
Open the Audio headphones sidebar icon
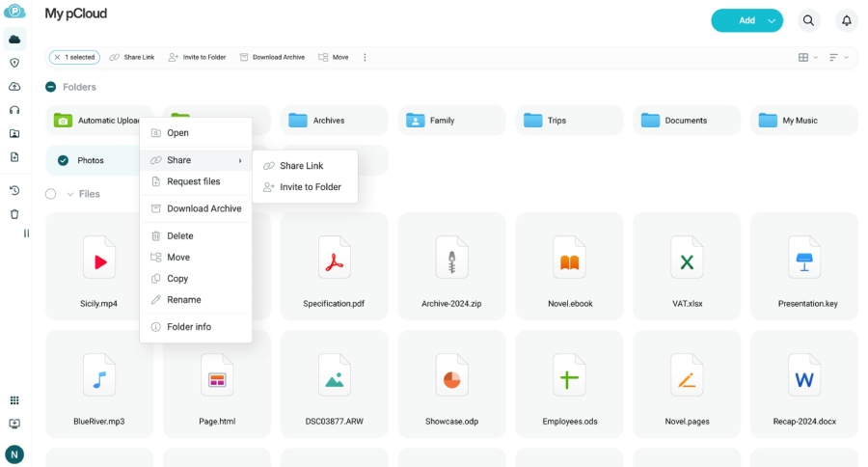pos(14,110)
